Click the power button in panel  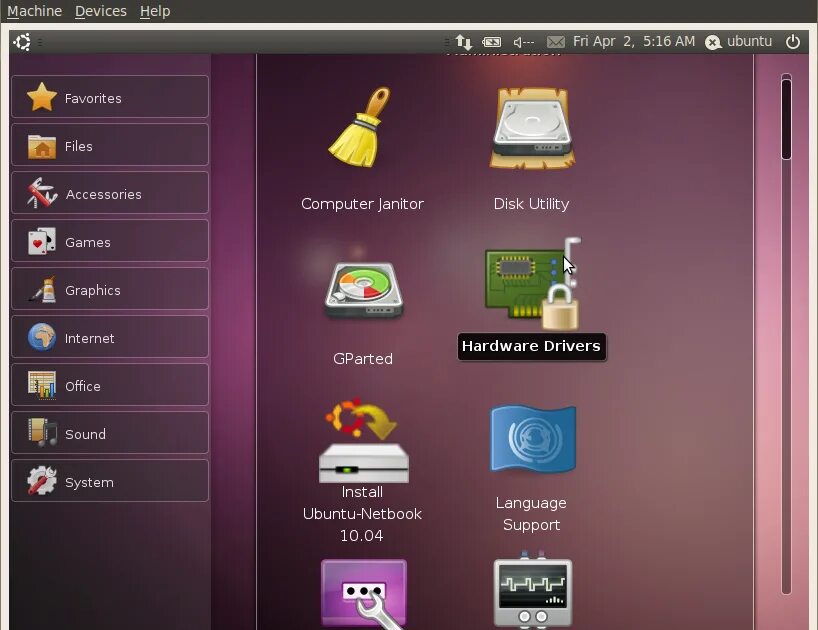pyautogui.click(x=793, y=41)
